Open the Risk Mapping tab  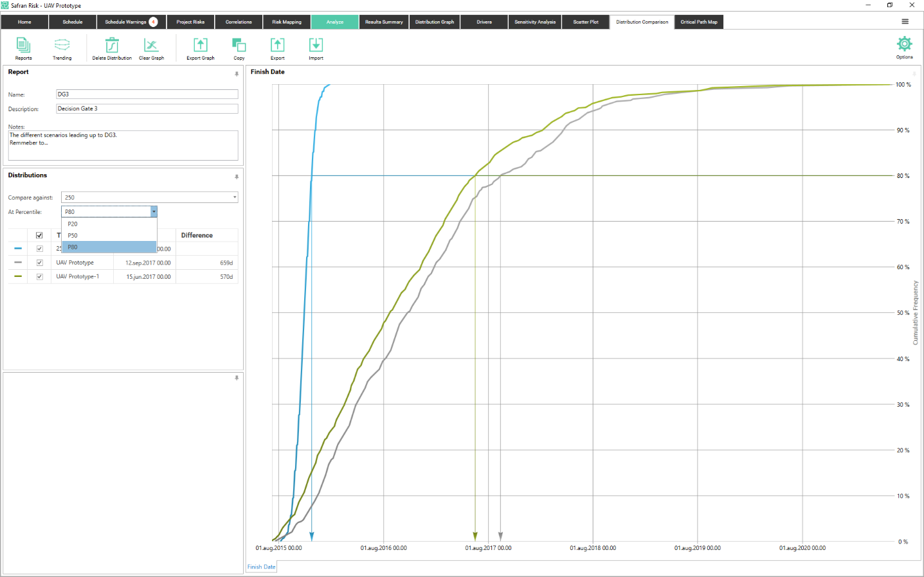[287, 22]
